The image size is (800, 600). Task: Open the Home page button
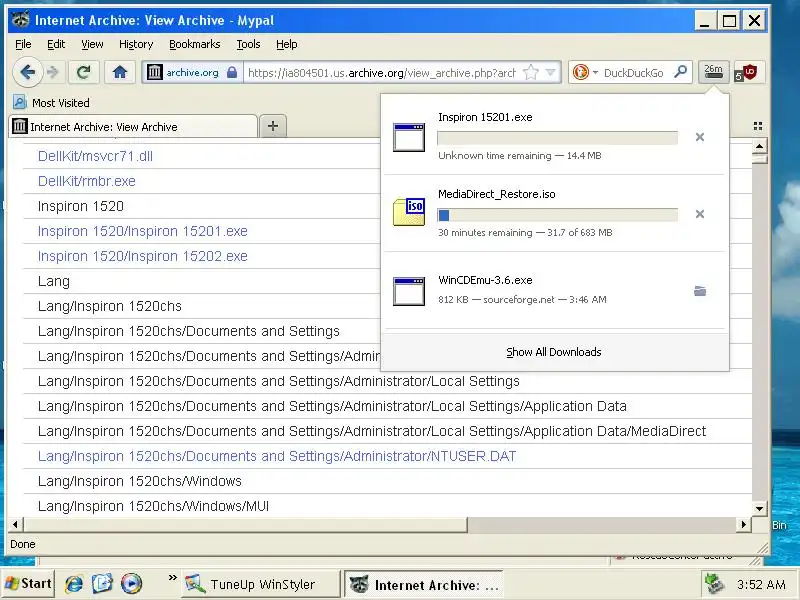120,72
